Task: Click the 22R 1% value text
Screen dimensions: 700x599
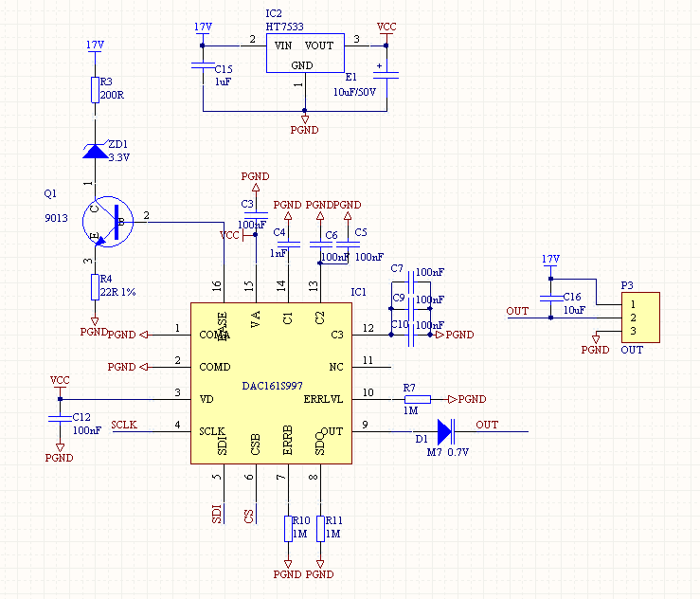Action: pyautogui.click(x=117, y=292)
